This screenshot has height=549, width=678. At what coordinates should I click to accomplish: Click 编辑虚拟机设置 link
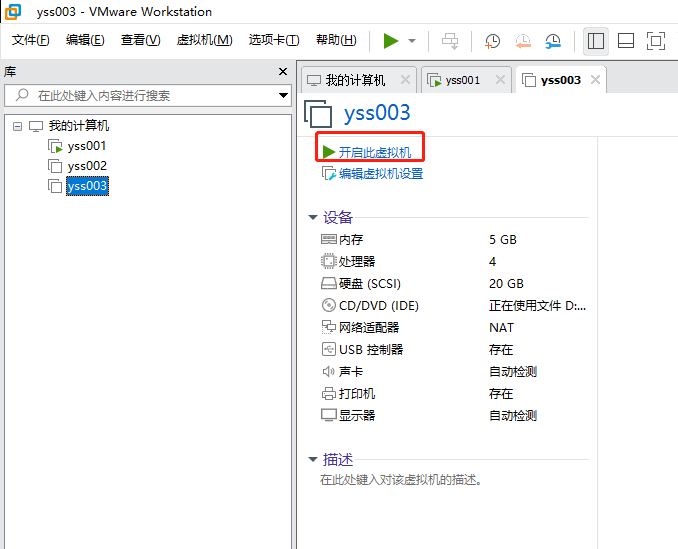click(381, 174)
